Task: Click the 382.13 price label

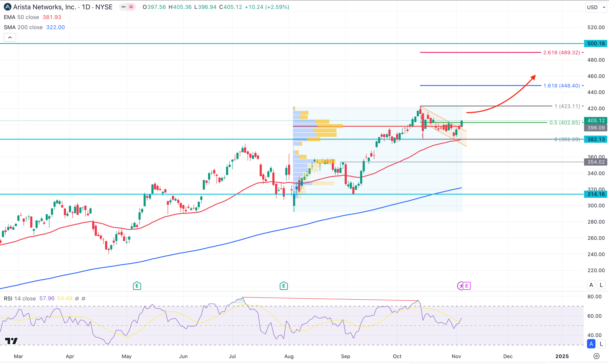Action: pos(596,139)
